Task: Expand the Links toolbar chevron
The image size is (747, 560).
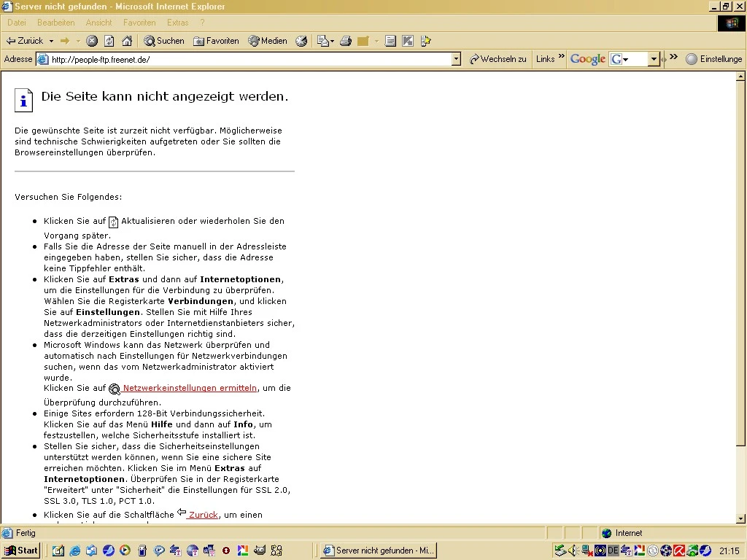Action: pyautogui.click(x=561, y=56)
